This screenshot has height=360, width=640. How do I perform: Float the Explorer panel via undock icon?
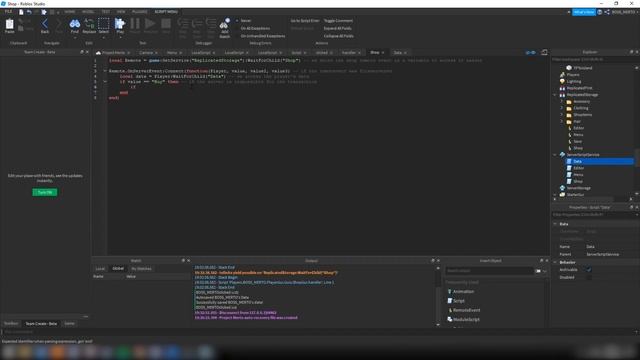pos(631,52)
